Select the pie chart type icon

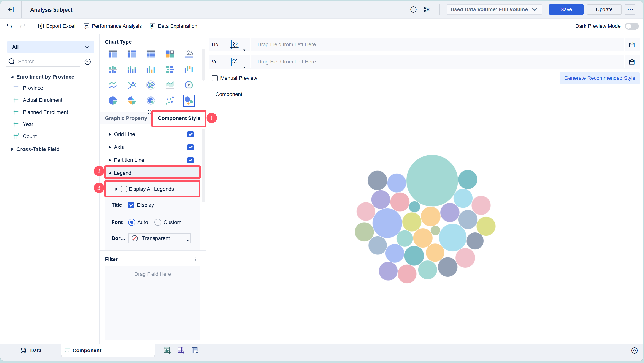(x=113, y=100)
